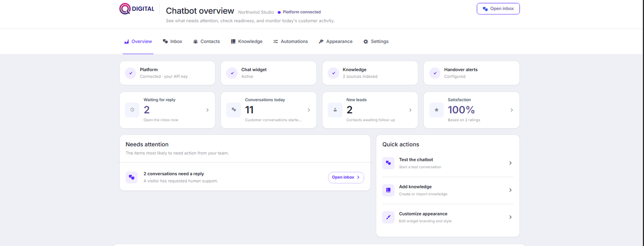
Task: Click the Open inbox button in header
Action: click(x=498, y=9)
